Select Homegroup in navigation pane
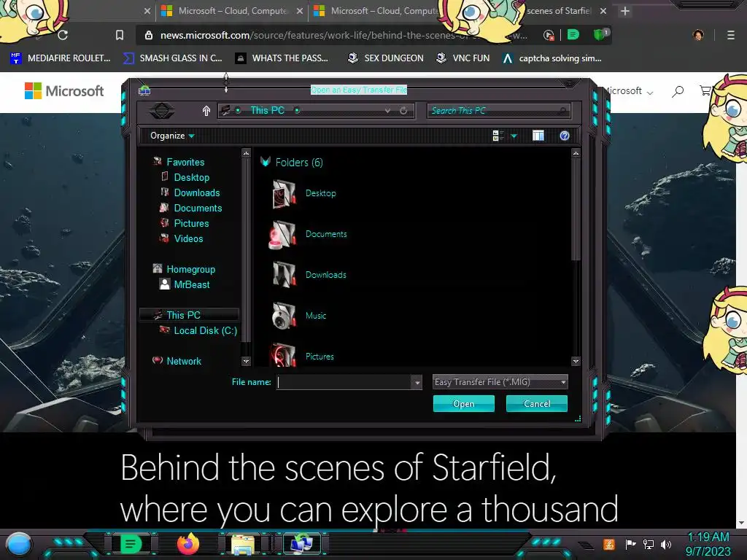 click(x=190, y=269)
